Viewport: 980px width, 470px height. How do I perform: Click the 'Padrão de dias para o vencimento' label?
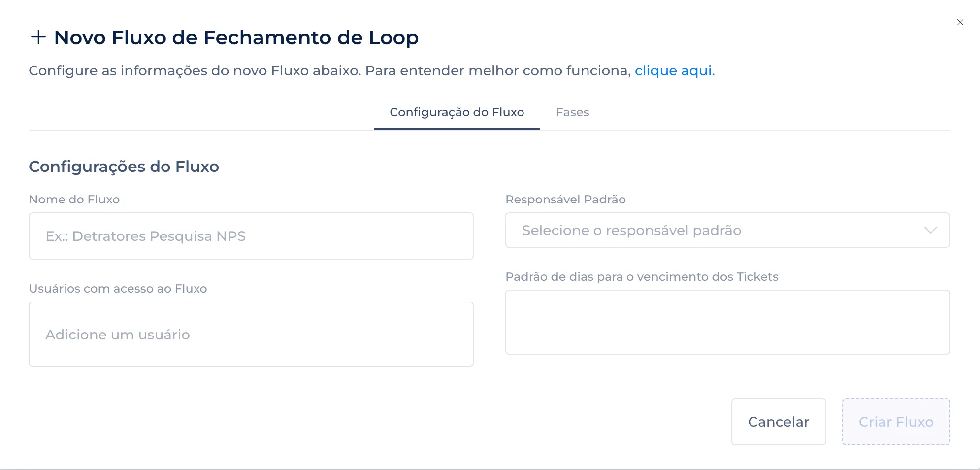tap(642, 277)
